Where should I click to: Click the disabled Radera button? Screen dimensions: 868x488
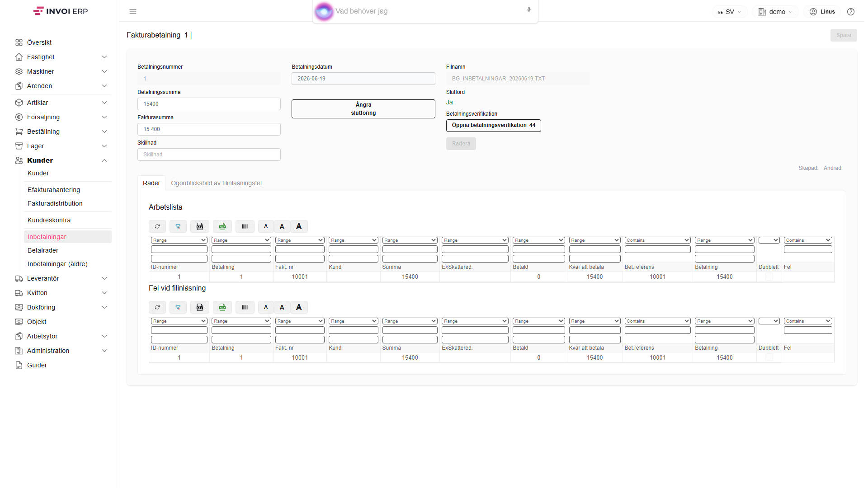(x=461, y=144)
